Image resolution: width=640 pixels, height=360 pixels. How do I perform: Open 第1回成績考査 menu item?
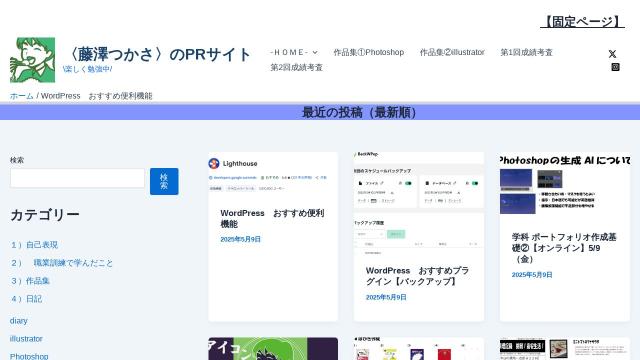coord(527,52)
